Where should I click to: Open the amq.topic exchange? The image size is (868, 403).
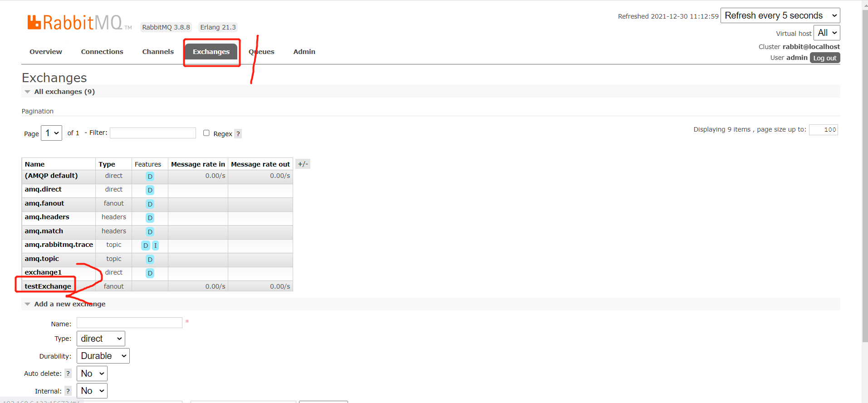[42, 259]
